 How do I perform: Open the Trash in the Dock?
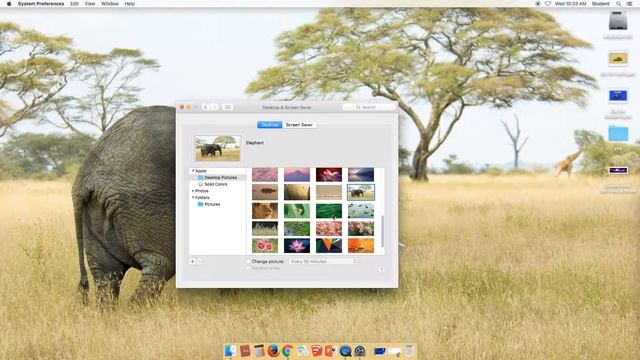point(409,351)
